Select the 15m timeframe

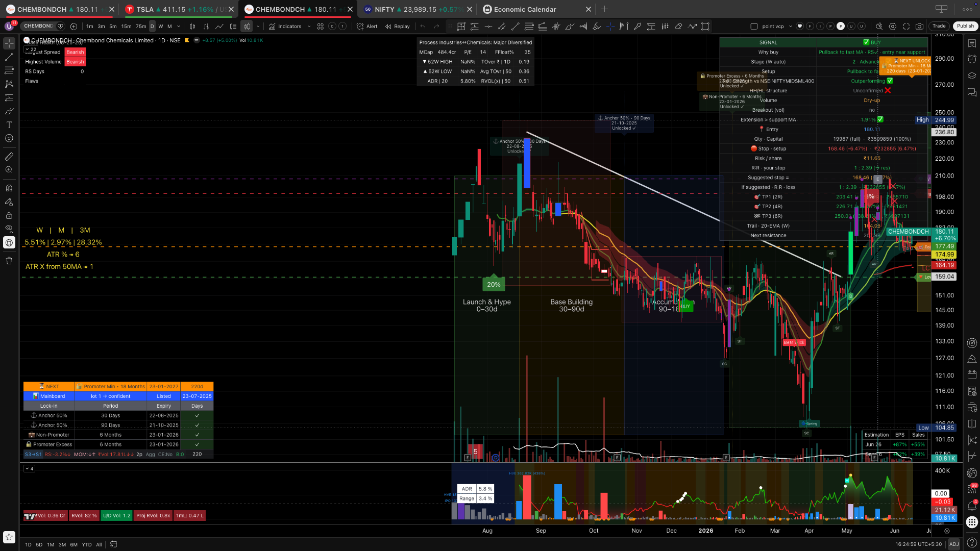(126, 26)
